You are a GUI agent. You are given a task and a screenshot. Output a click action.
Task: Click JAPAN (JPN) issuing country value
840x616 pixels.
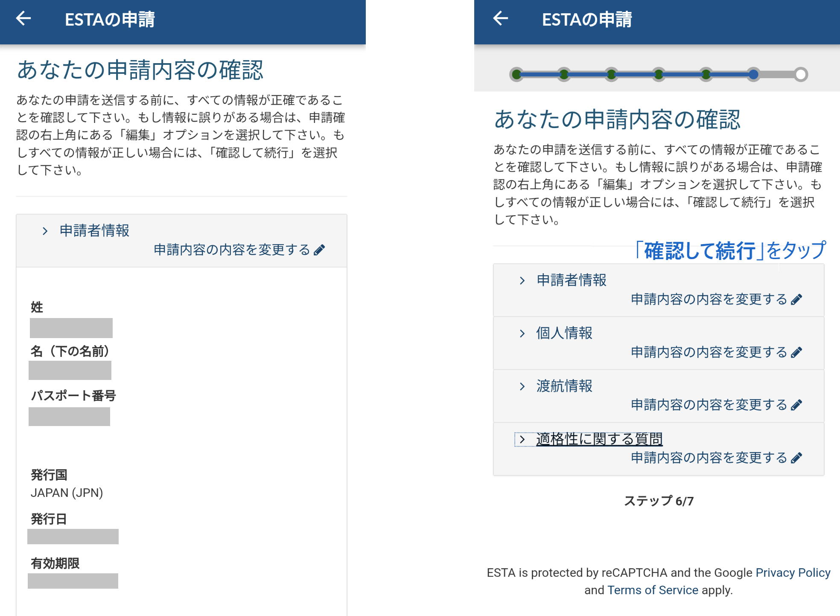[67, 493]
